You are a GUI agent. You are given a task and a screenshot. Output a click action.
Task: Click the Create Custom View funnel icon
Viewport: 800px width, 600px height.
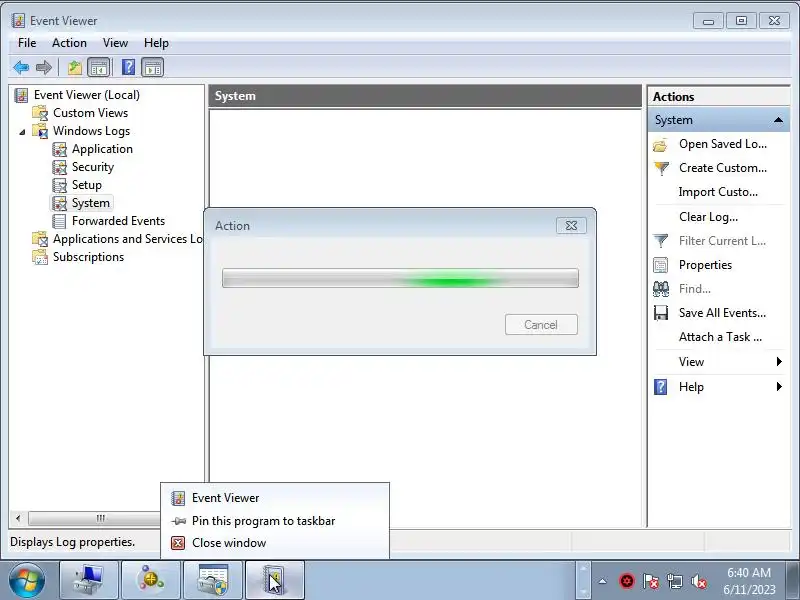[x=661, y=168]
